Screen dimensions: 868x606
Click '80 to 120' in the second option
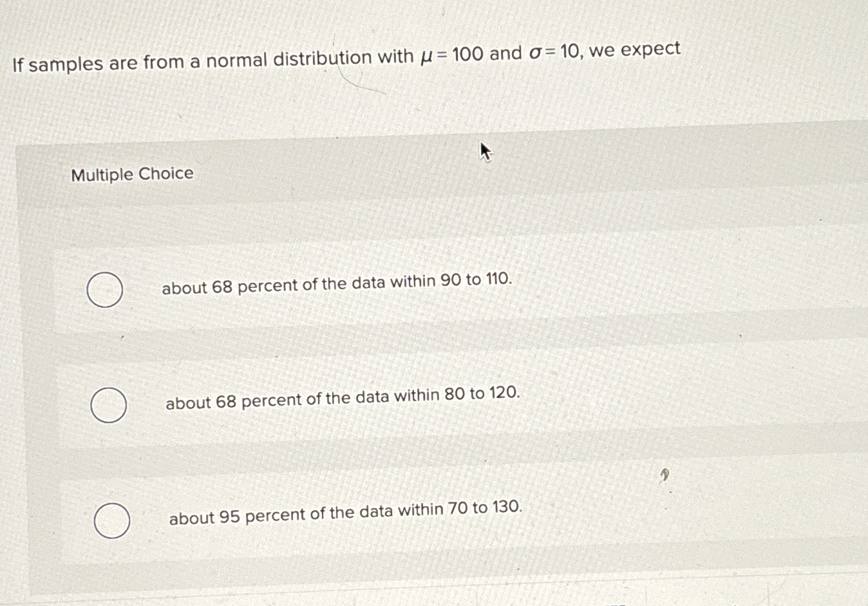tap(482, 393)
